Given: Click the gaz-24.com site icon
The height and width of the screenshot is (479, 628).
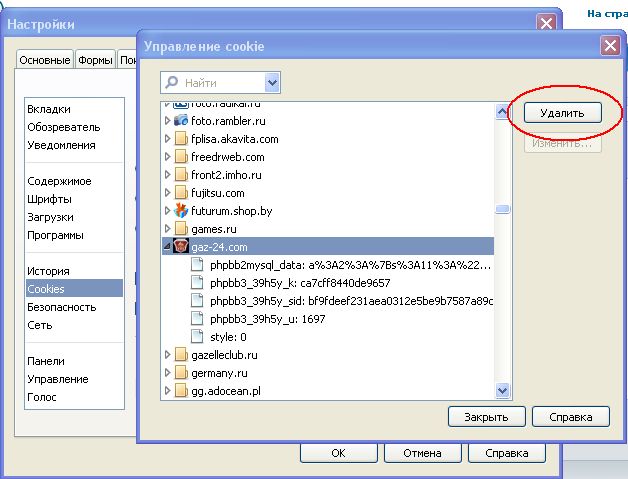Looking at the screenshot, I should click(181, 247).
